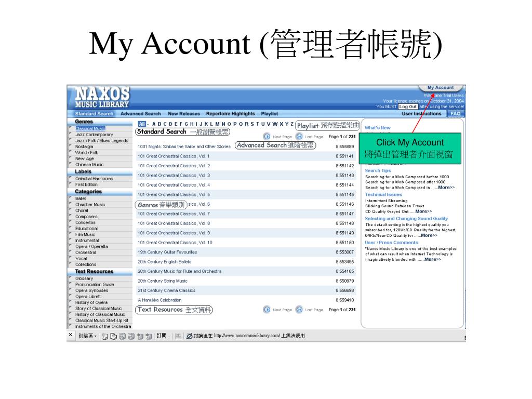Open '19th Century Guitar Favourites'
The height and width of the screenshot is (399, 532).
[167, 252]
